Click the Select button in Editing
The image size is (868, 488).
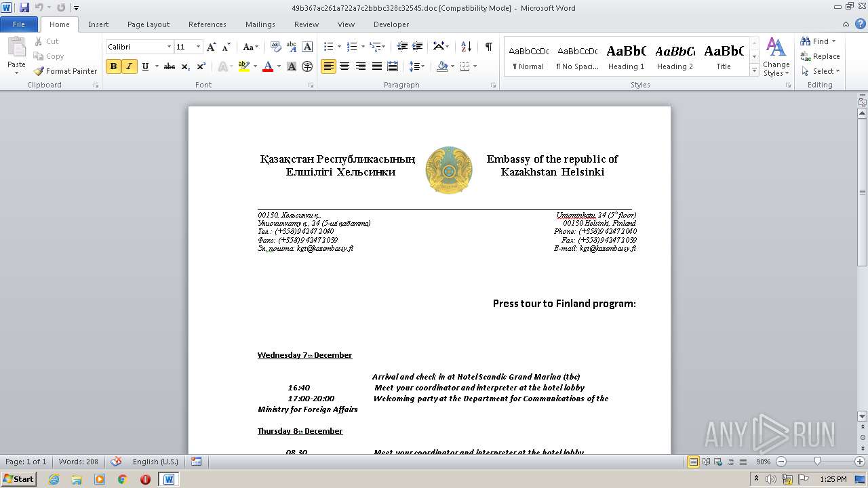point(820,71)
